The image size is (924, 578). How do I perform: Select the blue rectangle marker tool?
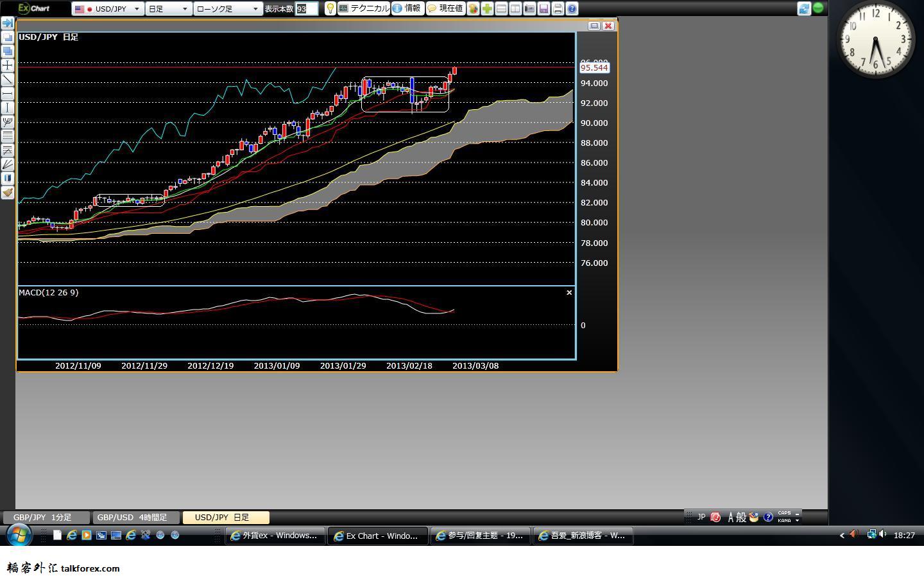point(8,179)
